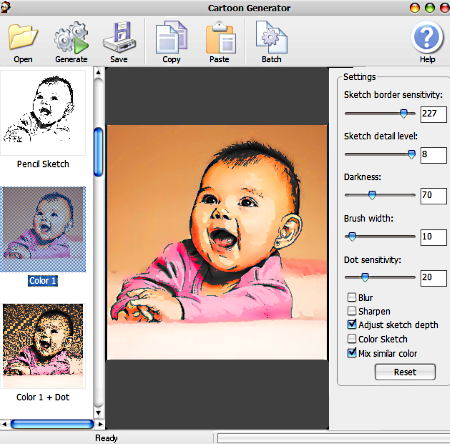Viewport: 450px width, 444px height.
Task: Open the Help question mark icon
Action: click(427, 38)
